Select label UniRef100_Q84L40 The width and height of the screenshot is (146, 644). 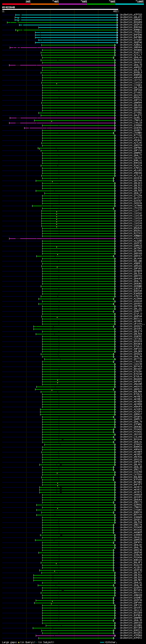click(x=131, y=58)
